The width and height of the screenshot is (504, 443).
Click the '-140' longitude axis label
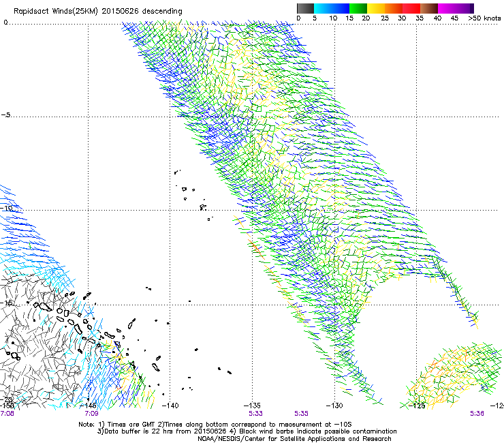coord(170,406)
